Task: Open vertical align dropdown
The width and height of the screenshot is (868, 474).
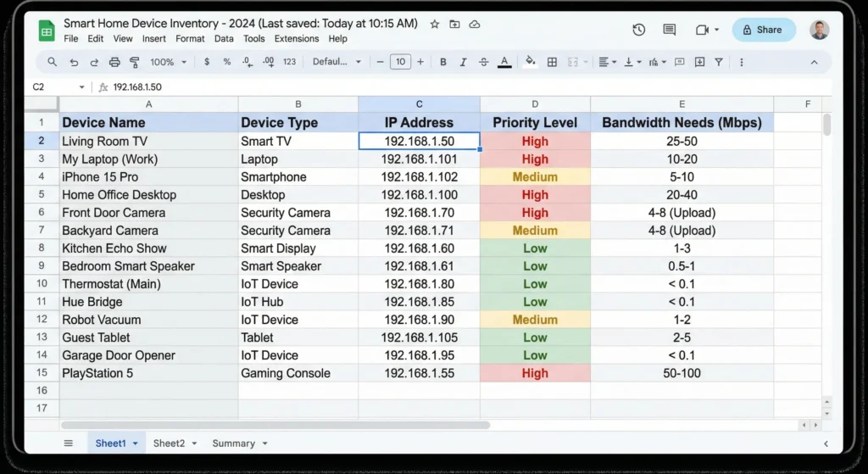Action: pyautogui.click(x=632, y=62)
